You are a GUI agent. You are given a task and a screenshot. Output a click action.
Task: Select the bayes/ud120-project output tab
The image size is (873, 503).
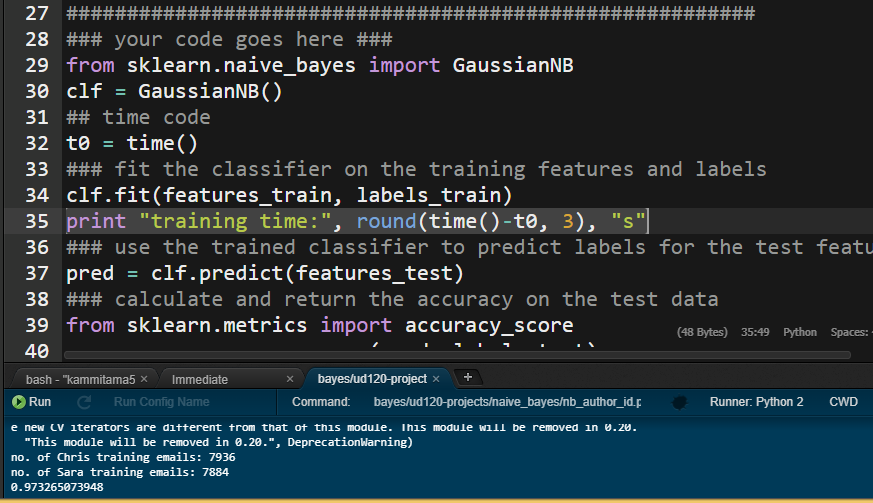(372, 379)
